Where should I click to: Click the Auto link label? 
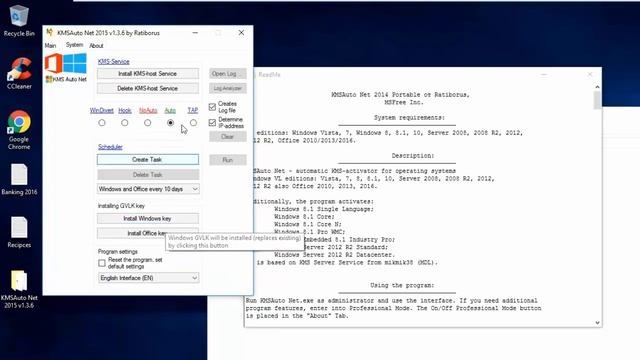tap(170, 111)
